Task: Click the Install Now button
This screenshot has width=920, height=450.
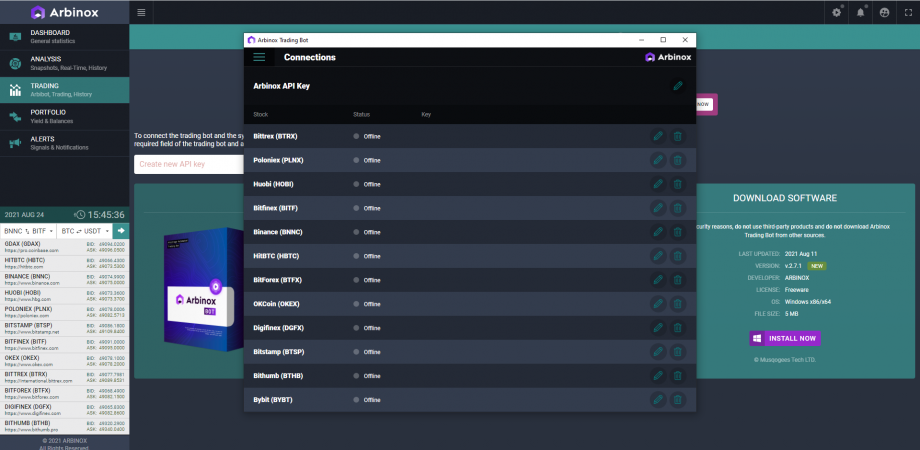Action: pyautogui.click(x=785, y=339)
